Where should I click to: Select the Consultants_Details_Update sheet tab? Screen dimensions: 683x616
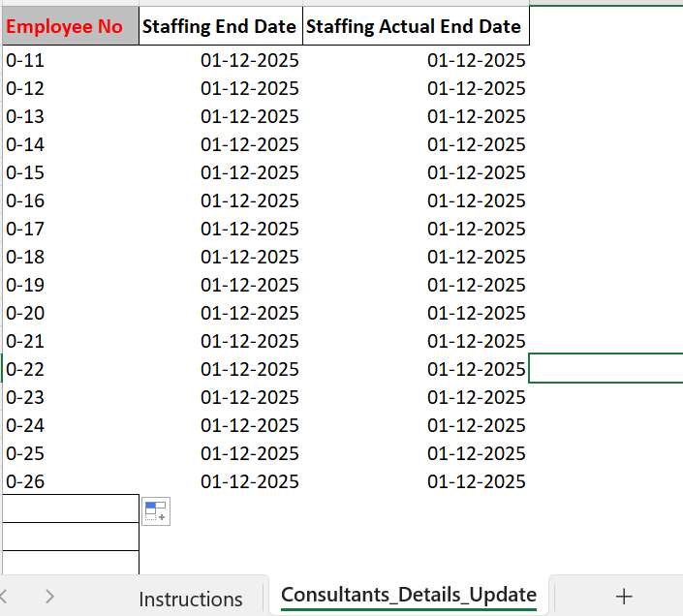coord(409,595)
